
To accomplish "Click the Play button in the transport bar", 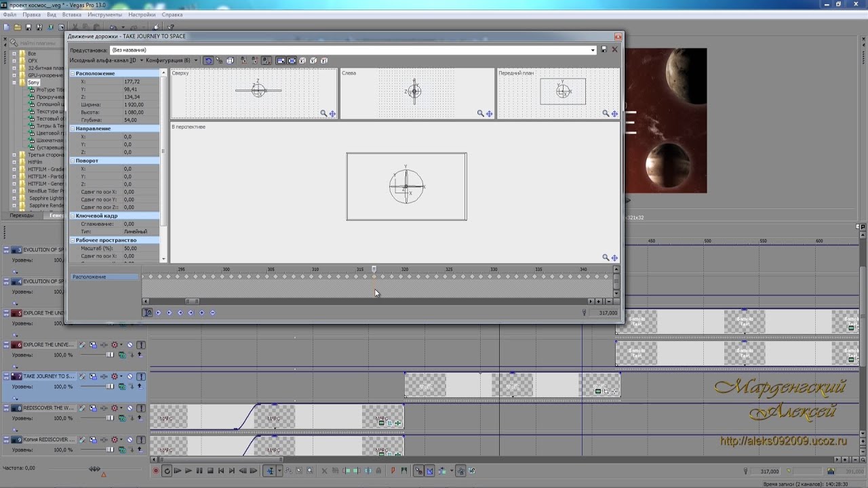I will pyautogui.click(x=189, y=470).
